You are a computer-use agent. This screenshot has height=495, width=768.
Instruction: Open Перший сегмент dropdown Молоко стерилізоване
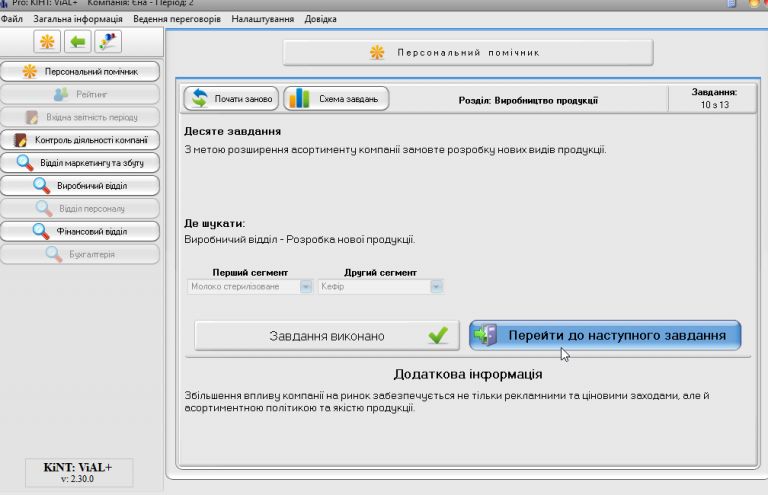coord(250,286)
